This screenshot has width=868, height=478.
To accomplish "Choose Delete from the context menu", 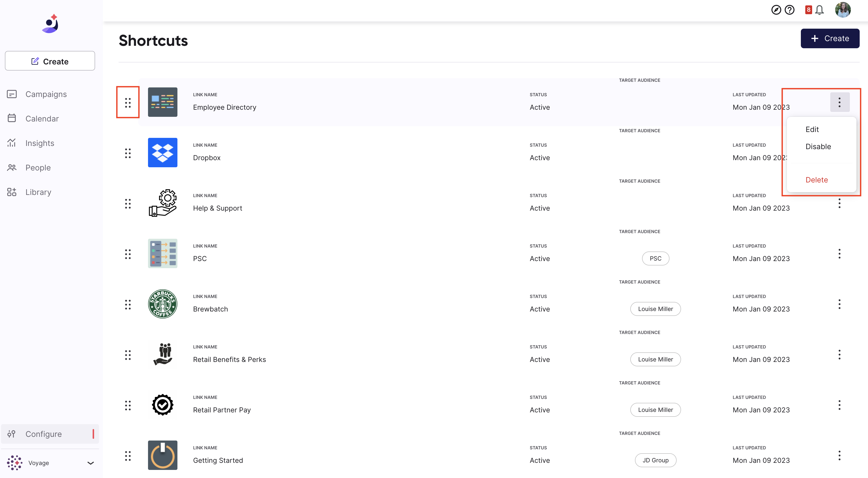I will coord(817,180).
